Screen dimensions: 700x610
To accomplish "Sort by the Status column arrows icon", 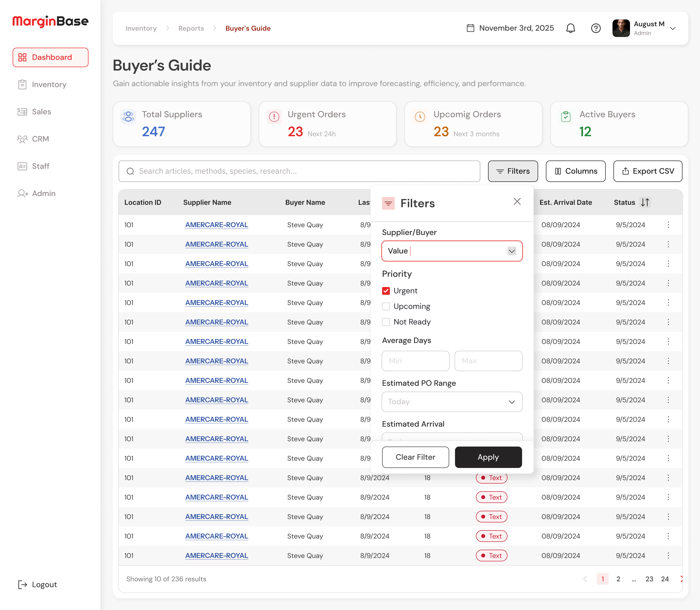I will tap(645, 203).
